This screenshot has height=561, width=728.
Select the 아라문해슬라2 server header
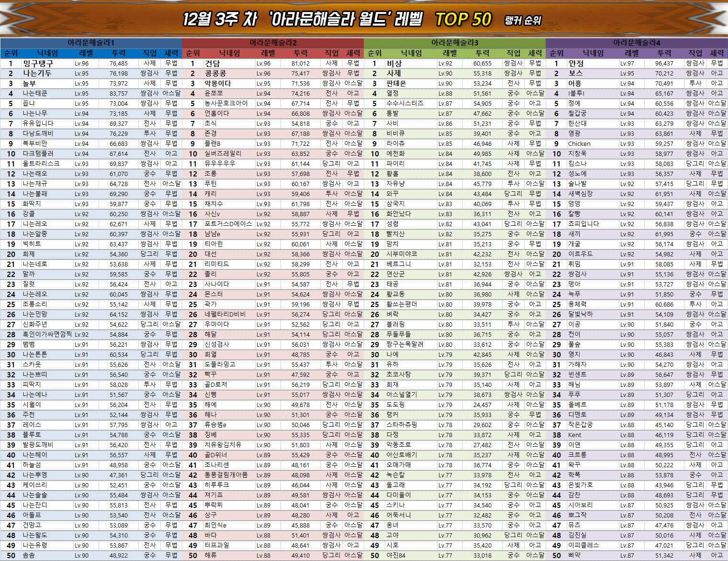pos(273,43)
